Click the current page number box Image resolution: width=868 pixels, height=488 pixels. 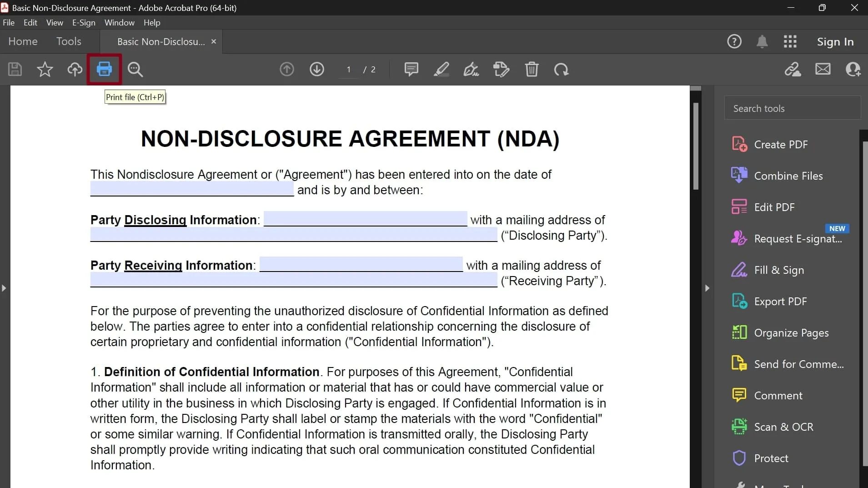[349, 70]
